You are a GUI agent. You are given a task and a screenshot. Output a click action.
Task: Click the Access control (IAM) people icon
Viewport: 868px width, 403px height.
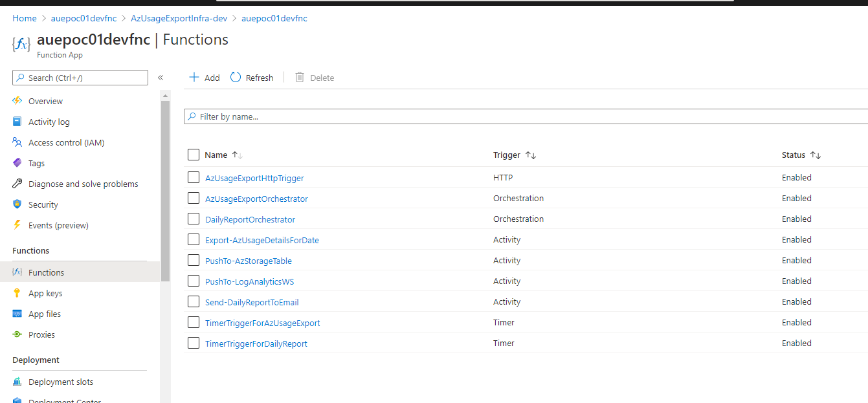click(17, 142)
